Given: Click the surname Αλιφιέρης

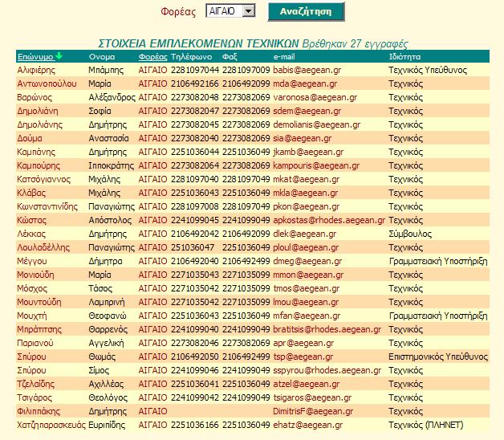Looking at the screenshot, I should 36,70.
